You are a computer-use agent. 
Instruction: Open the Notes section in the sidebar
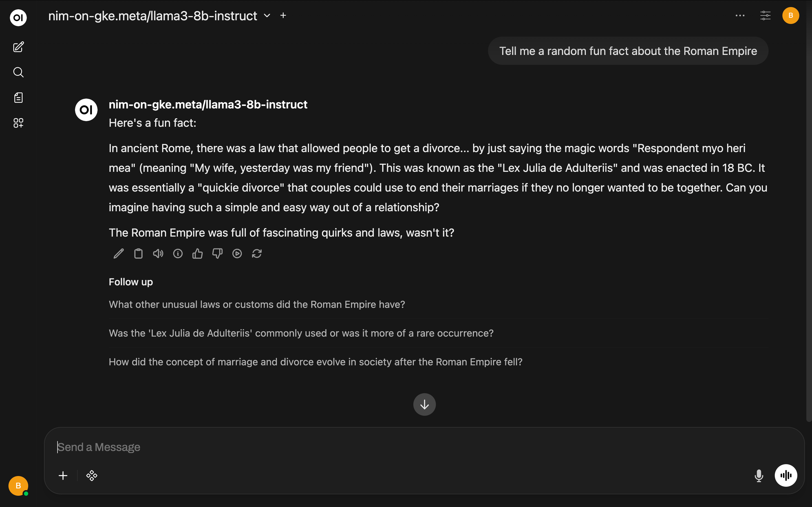click(x=18, y=97)
